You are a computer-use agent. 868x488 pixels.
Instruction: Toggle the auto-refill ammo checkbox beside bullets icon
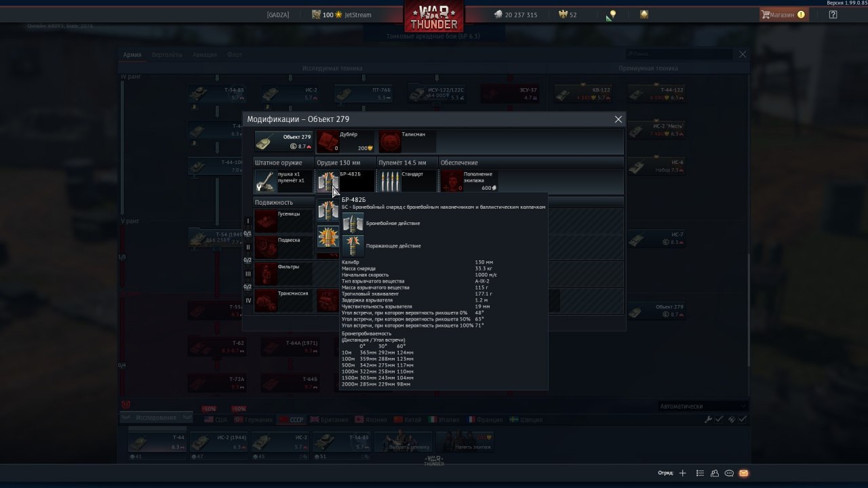(743, 420)
